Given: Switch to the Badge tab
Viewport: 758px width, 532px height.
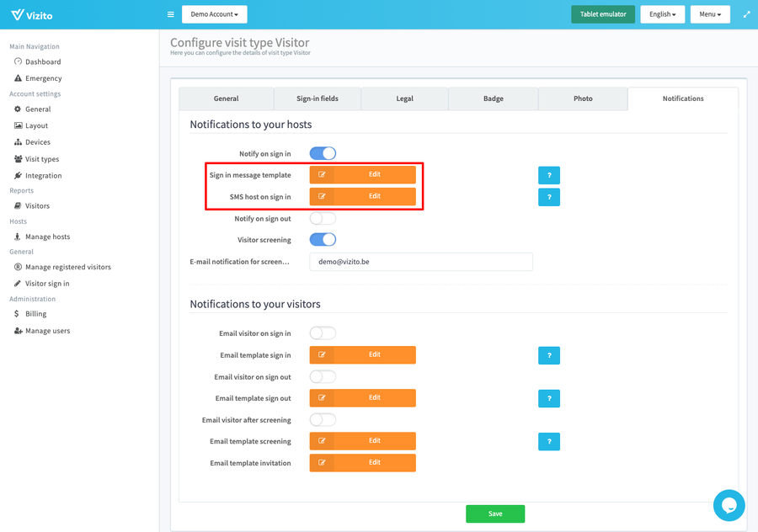Looking at the screenshot, I should [494, 98].
